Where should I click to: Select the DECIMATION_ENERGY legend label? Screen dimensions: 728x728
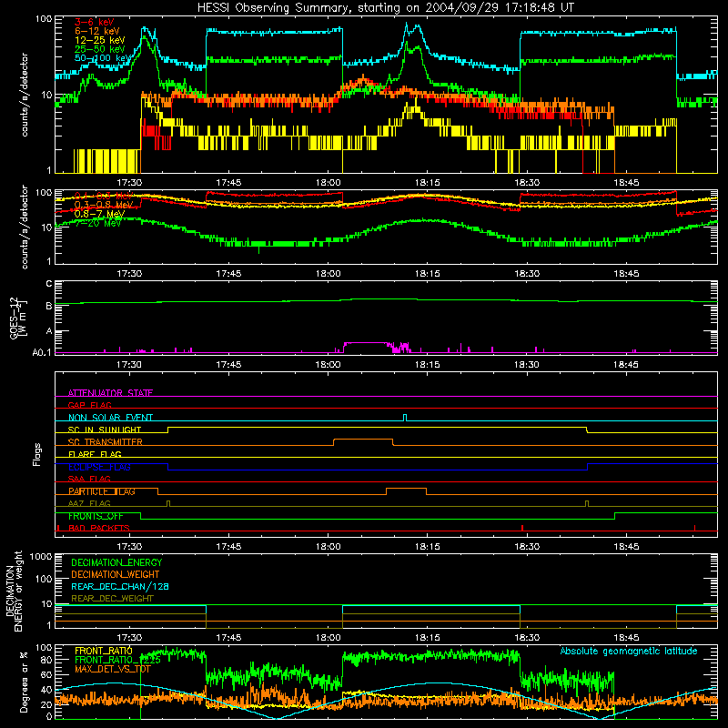click(x=116, y=562)
